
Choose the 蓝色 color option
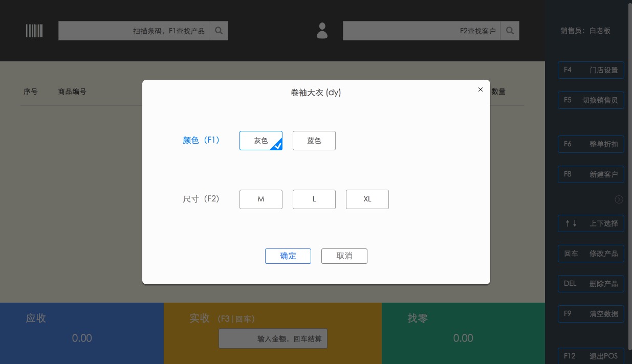point(314,141)
